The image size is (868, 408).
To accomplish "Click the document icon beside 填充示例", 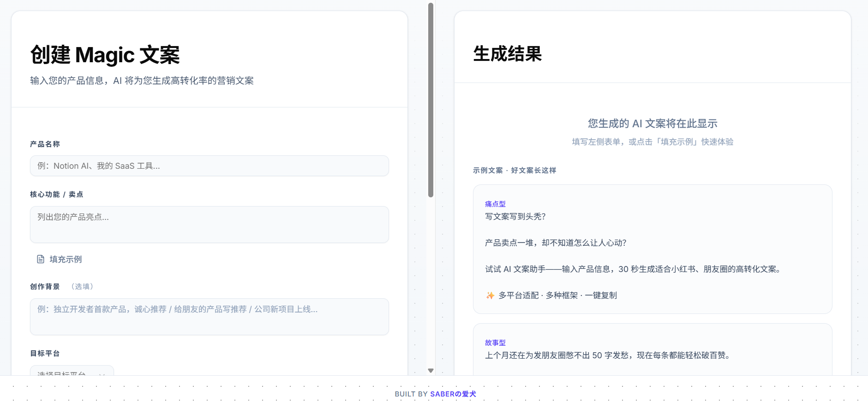I will [x=41, y=259].
